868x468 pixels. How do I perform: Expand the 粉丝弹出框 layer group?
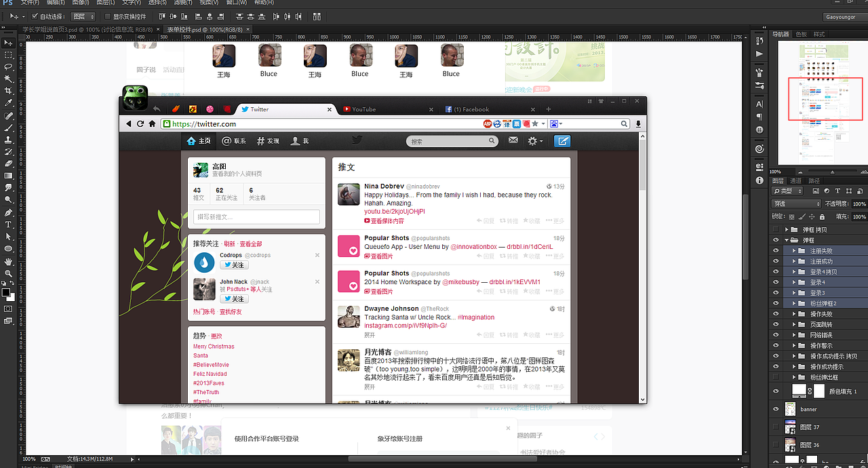click(795, 377)
